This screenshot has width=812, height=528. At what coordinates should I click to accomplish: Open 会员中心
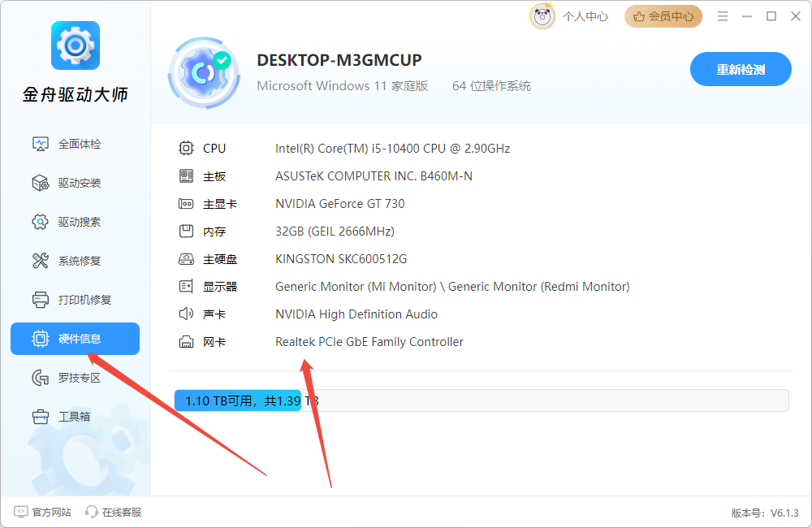click(x=663, y=16)
